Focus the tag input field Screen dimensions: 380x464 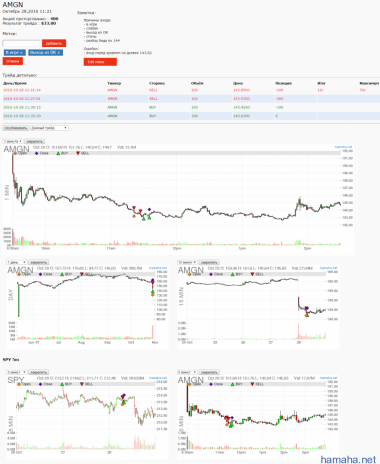point(22,43)
